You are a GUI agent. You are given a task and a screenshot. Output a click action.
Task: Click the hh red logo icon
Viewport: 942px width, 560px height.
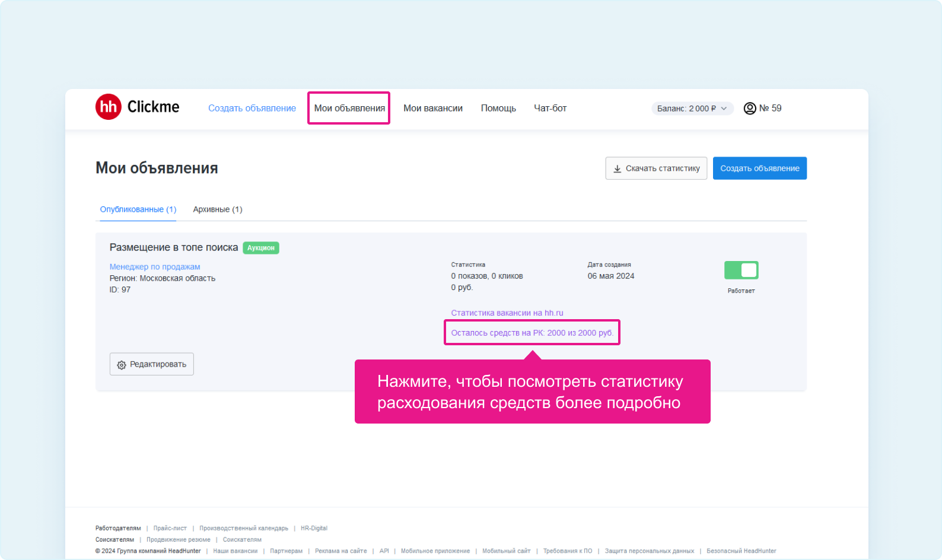tap(109, 107)
